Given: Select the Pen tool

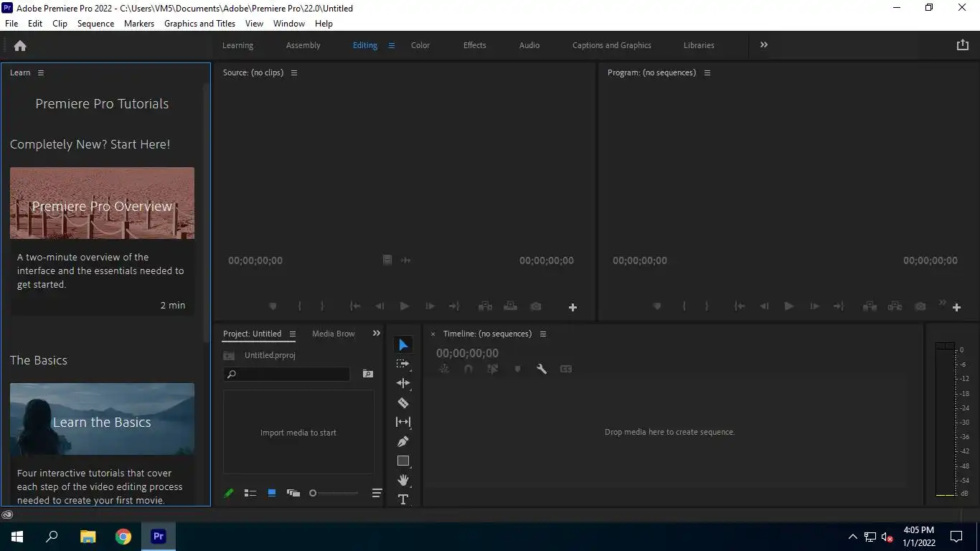Looking at the screenshot, I should click(x=403, y=441).
